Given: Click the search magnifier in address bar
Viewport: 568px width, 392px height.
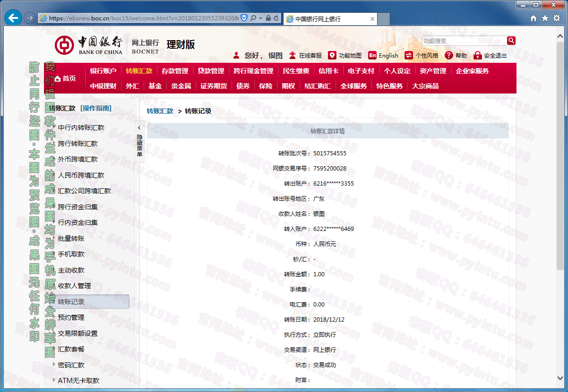Looking at the screenshot, I should point(253,18).
